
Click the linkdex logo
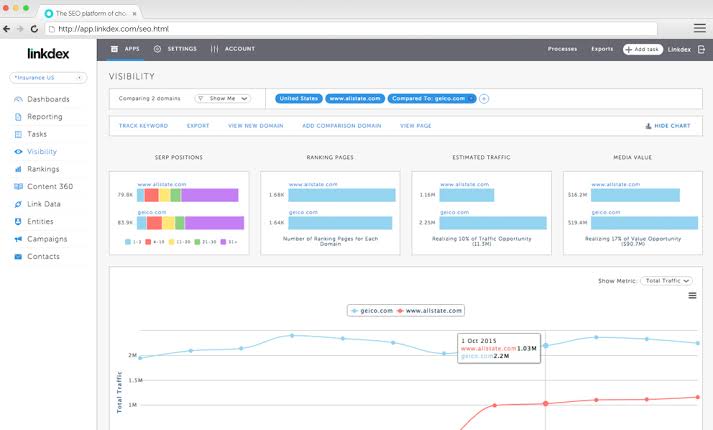tap(48, 54)
